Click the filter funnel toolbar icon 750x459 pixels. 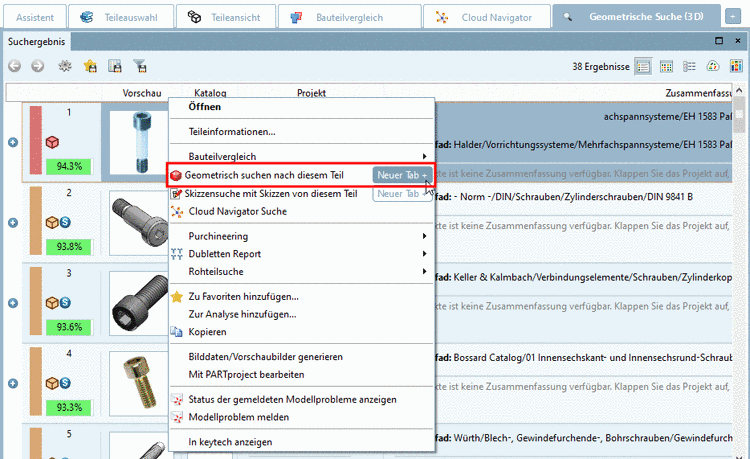click(x=140, y=66)
